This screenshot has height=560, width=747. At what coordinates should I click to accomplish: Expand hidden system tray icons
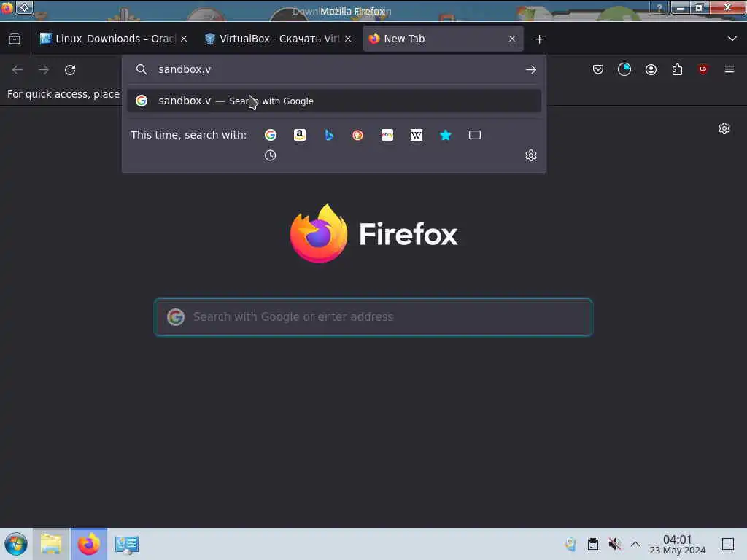pos(635,544)
